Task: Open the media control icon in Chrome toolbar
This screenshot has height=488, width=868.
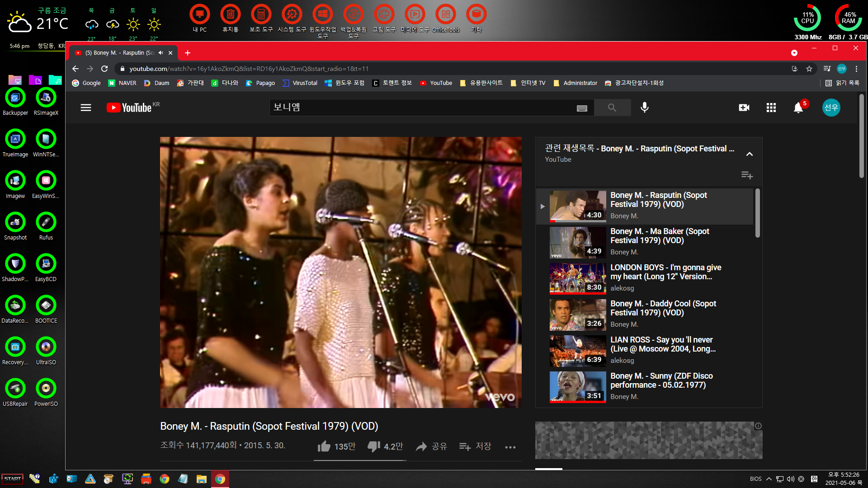Action: click(x=827, y=69)
